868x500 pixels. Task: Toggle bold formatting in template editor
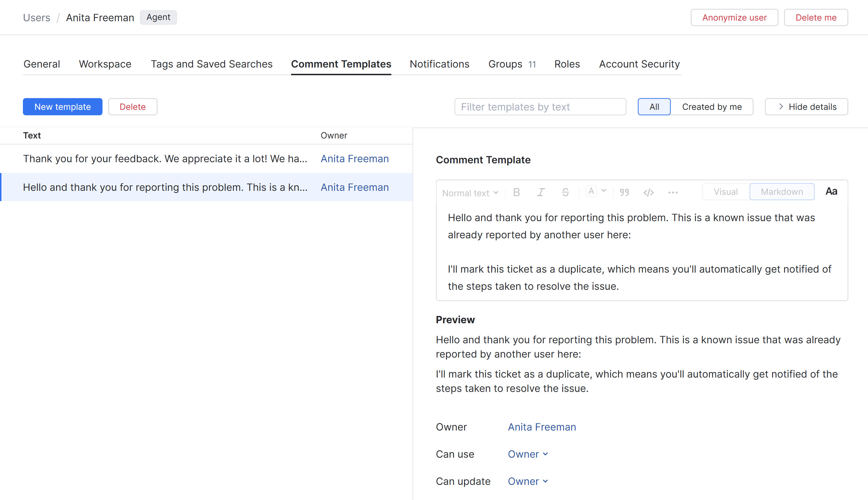tap(516, 192)
